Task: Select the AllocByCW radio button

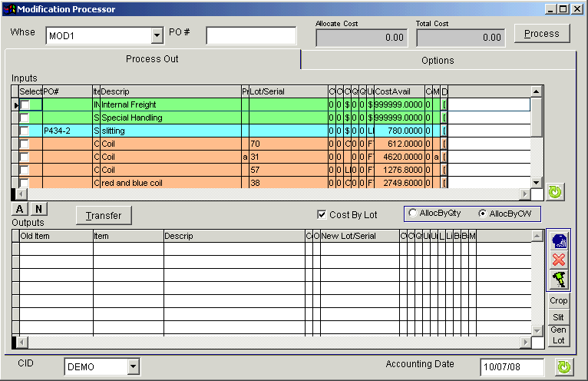Action: click(481, 214)
